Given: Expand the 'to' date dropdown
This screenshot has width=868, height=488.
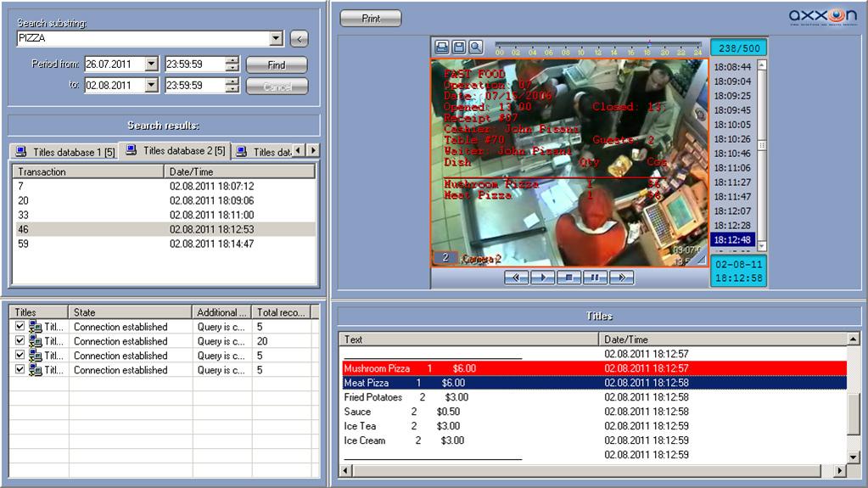Looking at the screenshot, I should (151, 86).
